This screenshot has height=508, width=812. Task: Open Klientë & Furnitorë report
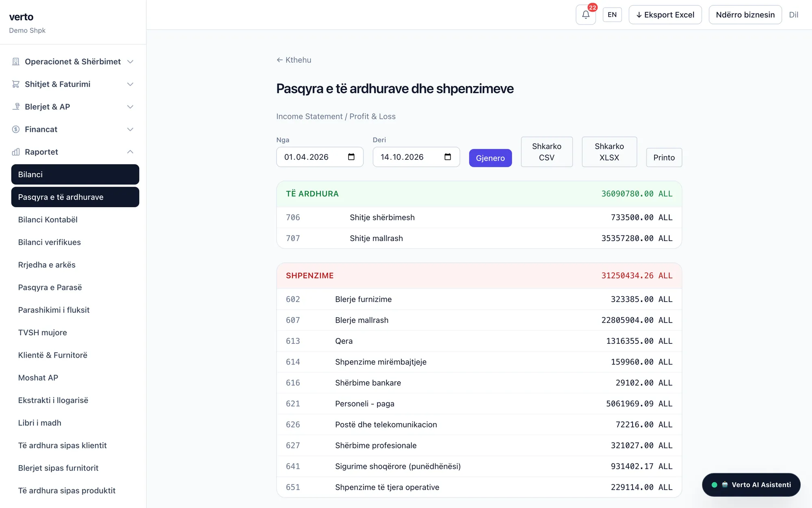75,355
